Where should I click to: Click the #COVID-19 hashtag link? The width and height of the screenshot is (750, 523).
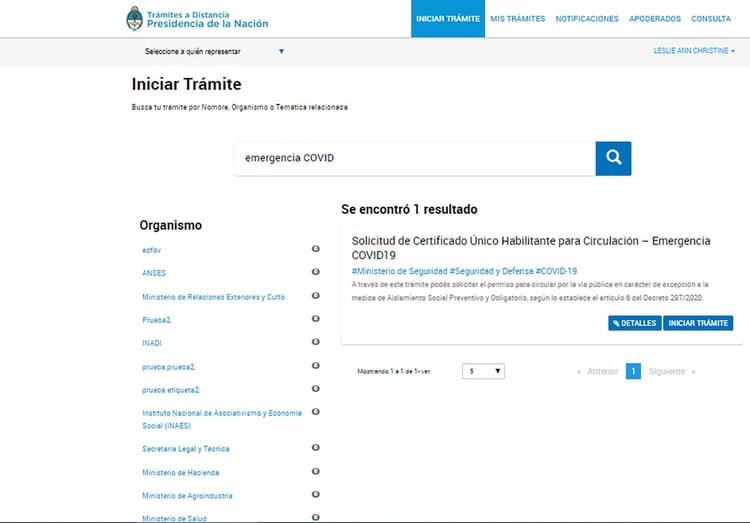coord(556,271)
